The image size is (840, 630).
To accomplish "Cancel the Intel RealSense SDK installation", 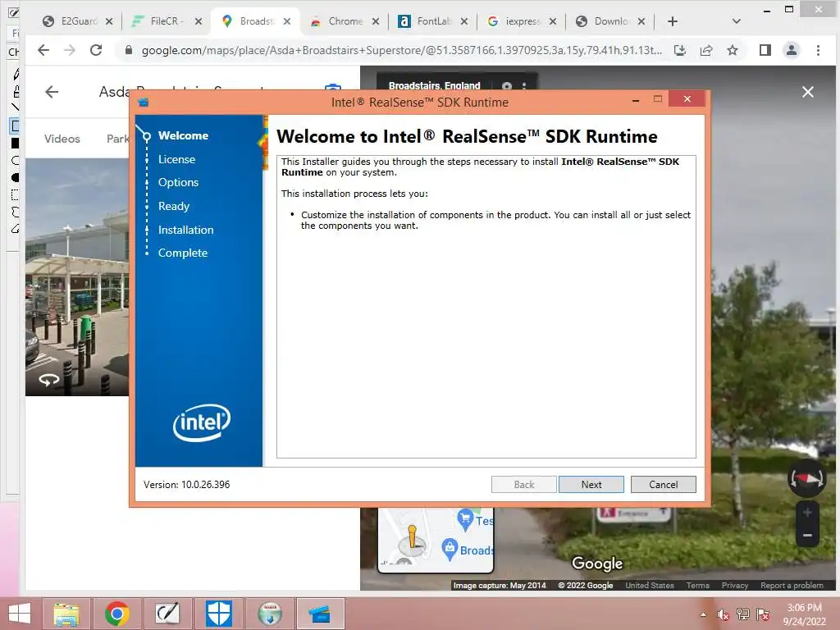I will click(663, 484).
